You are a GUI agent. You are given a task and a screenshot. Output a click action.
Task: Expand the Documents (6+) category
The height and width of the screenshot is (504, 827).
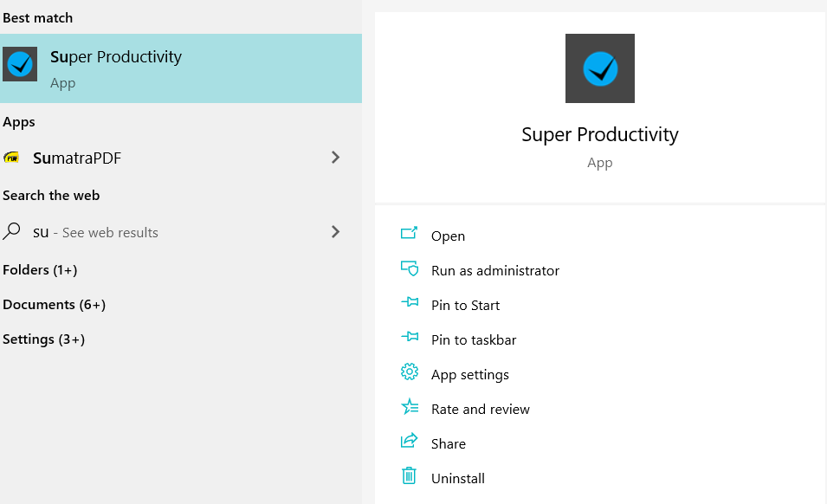[54, 304]
